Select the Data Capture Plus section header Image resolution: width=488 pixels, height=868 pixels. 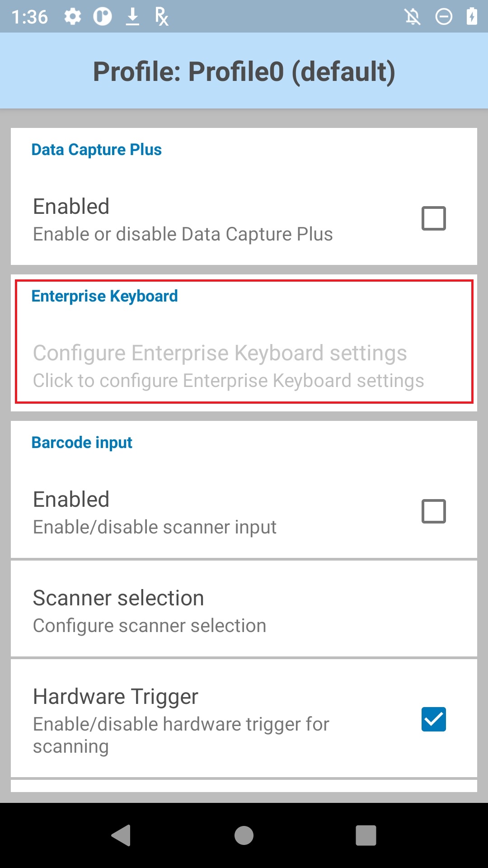(x=96, y=150)
